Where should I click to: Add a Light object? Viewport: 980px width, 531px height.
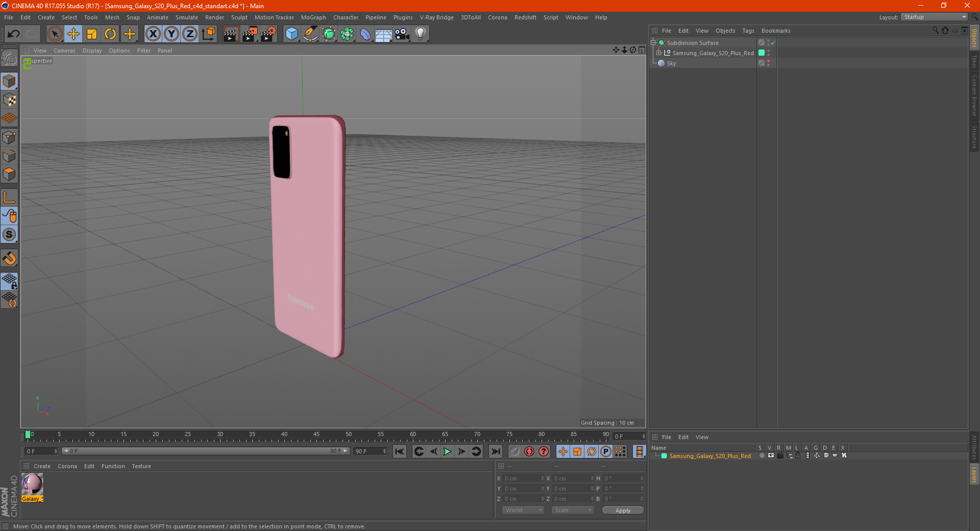pyautogui.click(x=421, y=34)
